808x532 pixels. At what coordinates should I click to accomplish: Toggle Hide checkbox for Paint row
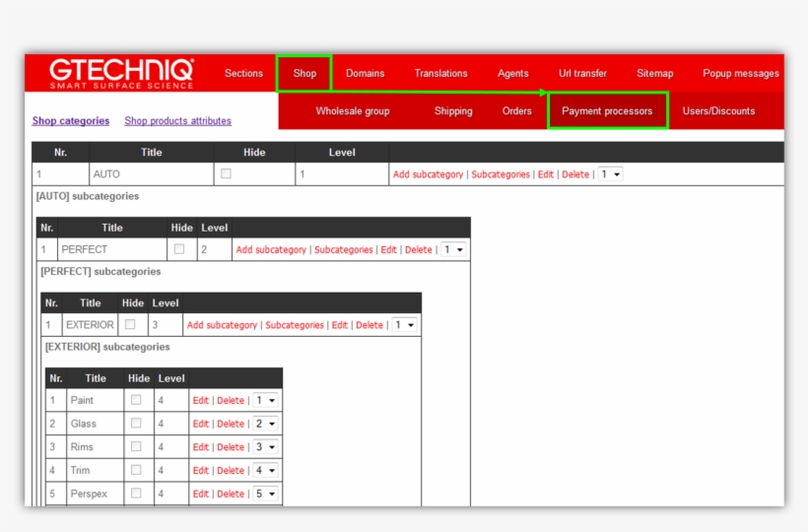pyautogui.click(x=136, y=399)
